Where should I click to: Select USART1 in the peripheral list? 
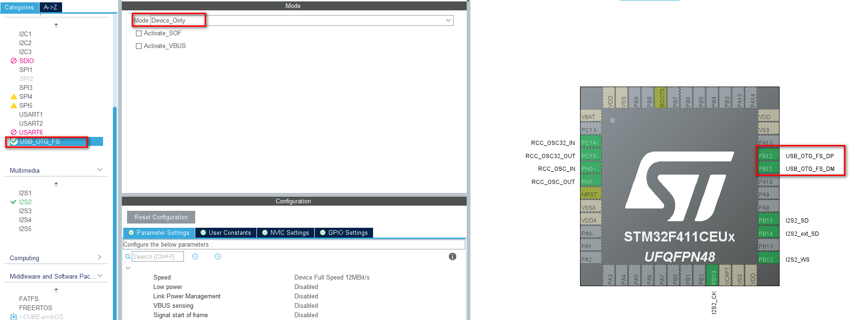click(x=31, y=114)
